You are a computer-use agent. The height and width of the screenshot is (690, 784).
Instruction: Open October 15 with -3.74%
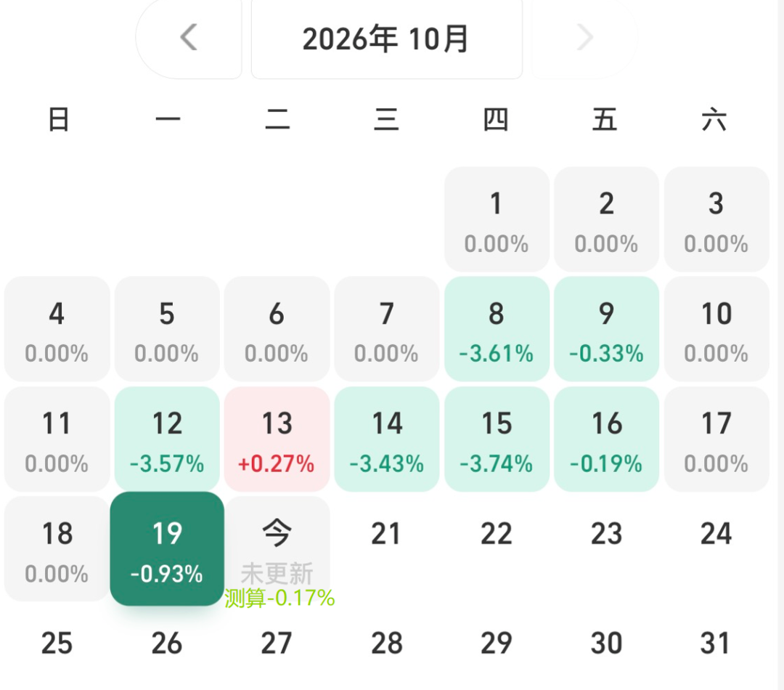tap(497, 439)
